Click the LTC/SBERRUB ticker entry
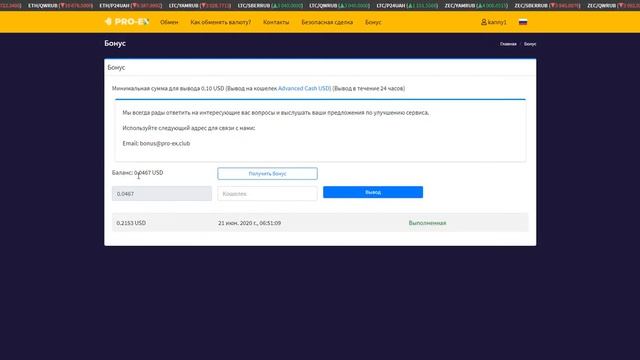 coord(270,6)
